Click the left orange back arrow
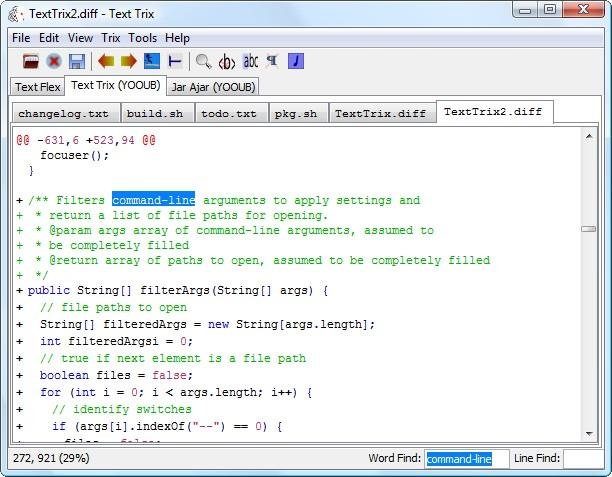Screen dimensions: 612x477 coord(106,61)
